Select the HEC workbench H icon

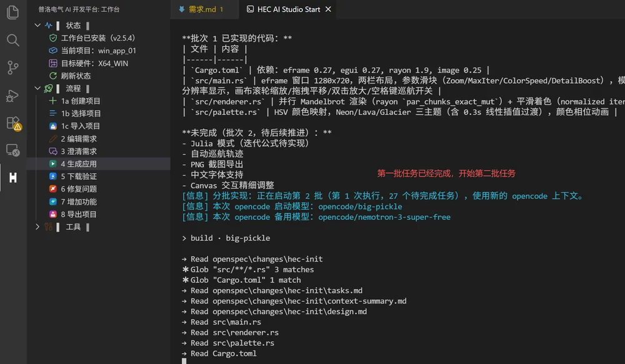pyautogui.click(x=12, y=177)
